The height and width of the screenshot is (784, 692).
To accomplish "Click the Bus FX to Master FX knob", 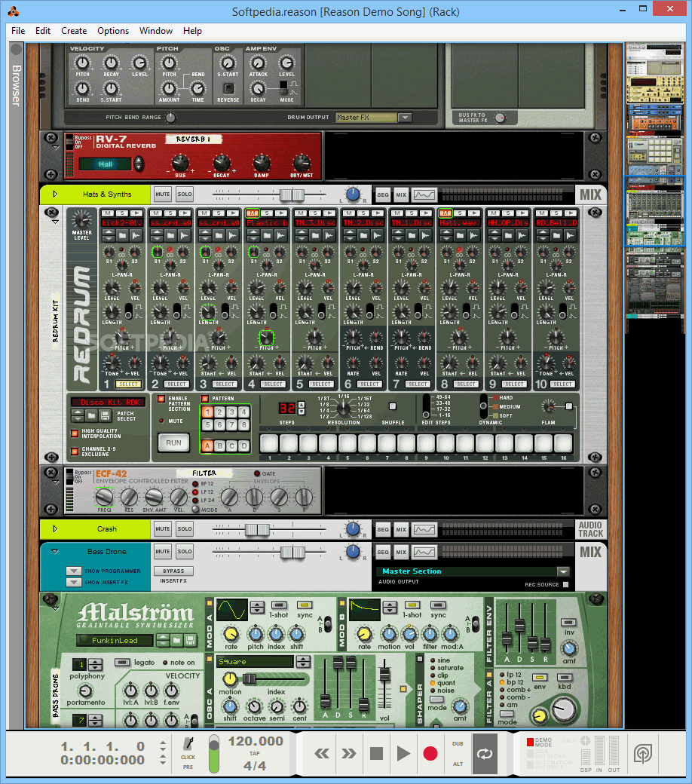I will click(500, 118).
